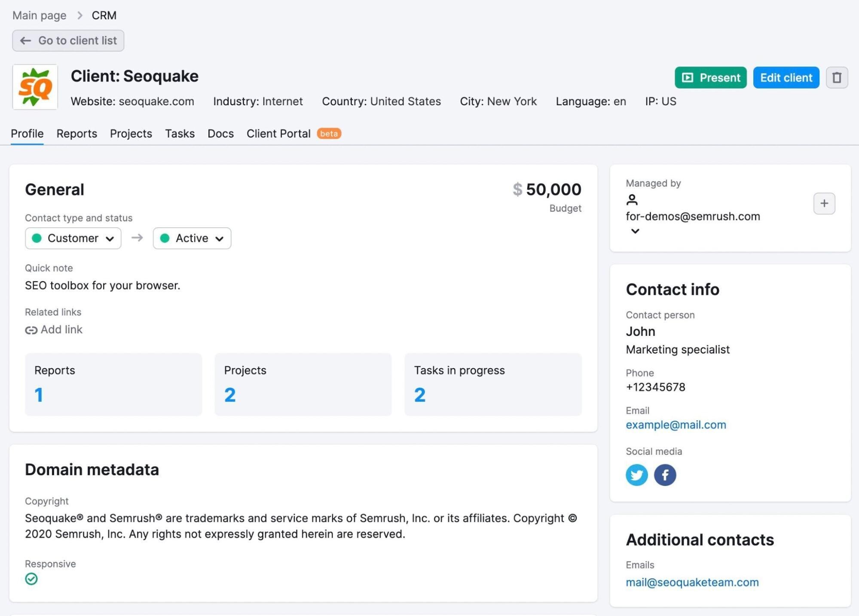Screen dimensions: 859x616
Task: Open the mail@seoquaketeam.com email link
Action: point(692,582)
